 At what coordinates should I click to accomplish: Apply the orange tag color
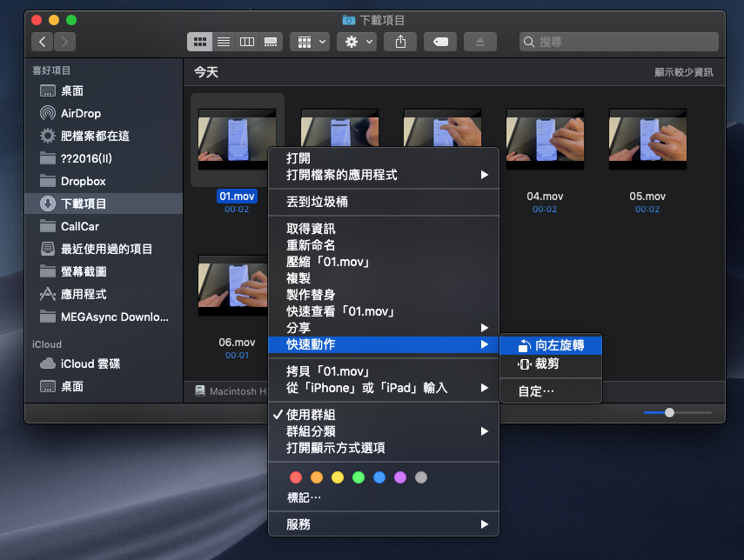pos(317,477)
